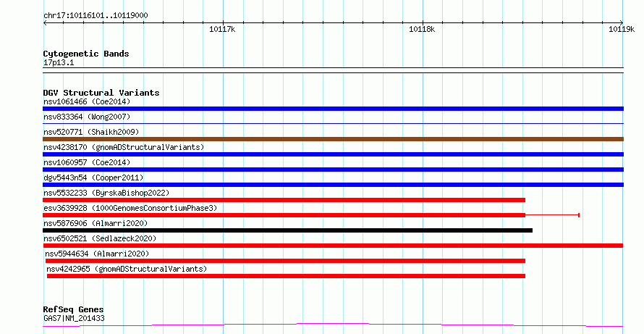This screenshot has width=644, height=334.
Task: Click the nsv4238170 gnomAD variant label
Action: 124,147
